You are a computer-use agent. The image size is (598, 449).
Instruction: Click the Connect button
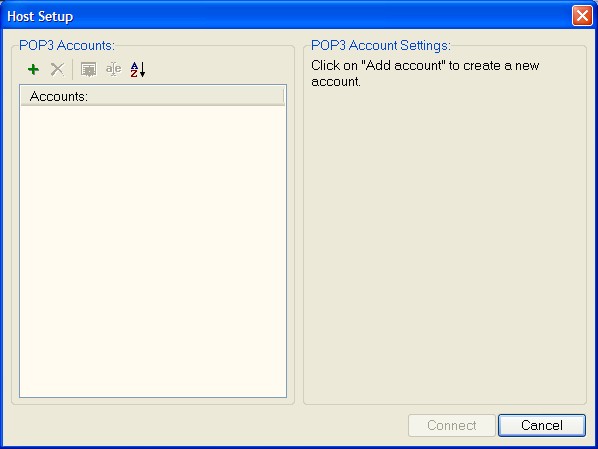[x=452, y=425]
